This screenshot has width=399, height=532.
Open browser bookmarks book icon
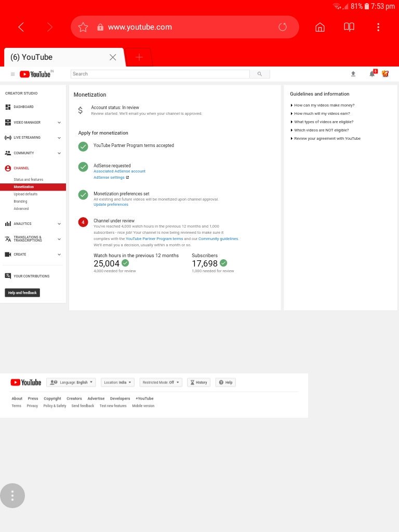349,27
